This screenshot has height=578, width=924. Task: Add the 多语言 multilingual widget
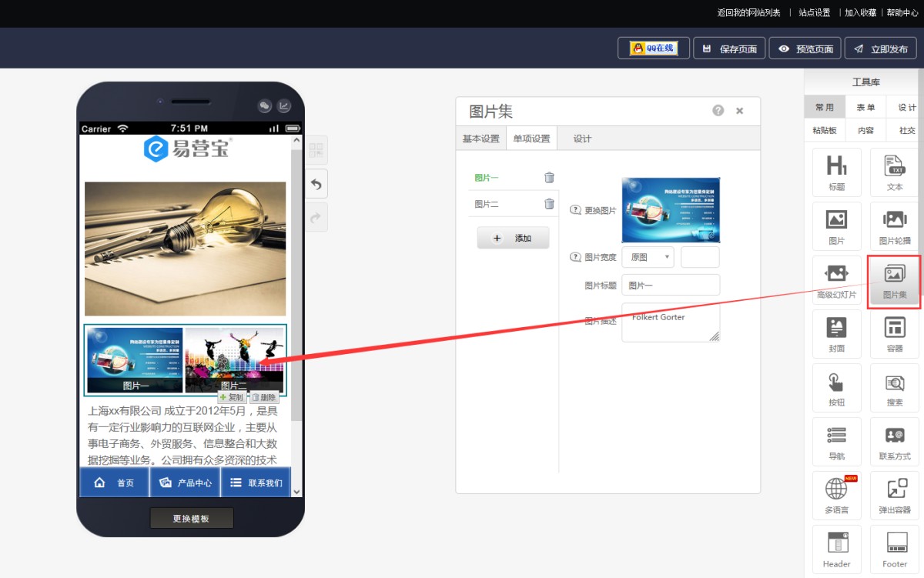click(836, 496)
